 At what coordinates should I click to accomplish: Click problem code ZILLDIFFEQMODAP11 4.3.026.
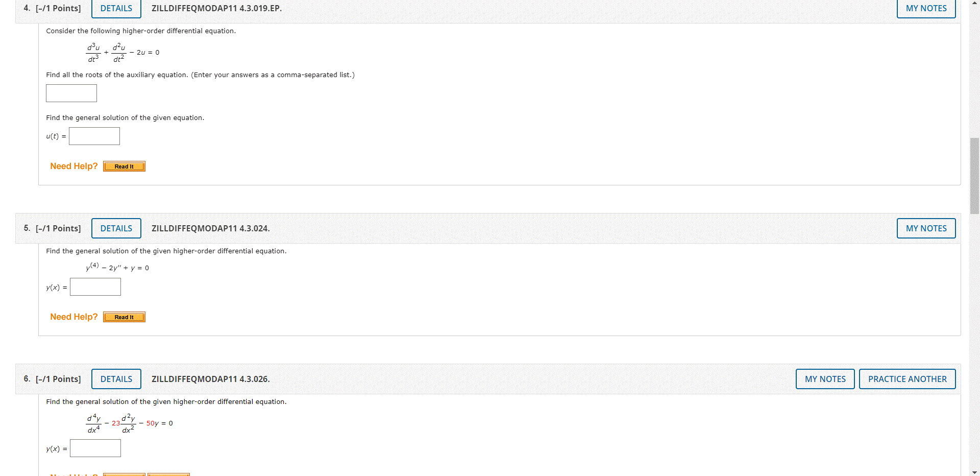pyautogui.click(x=210, y=379)
